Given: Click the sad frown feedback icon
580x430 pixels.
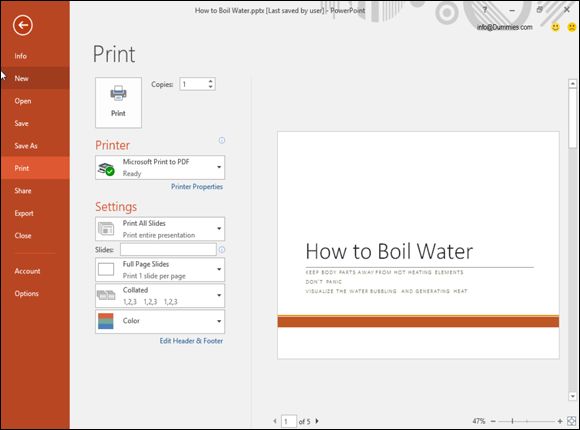Looking at the screenshot, I should click(571, 27).
